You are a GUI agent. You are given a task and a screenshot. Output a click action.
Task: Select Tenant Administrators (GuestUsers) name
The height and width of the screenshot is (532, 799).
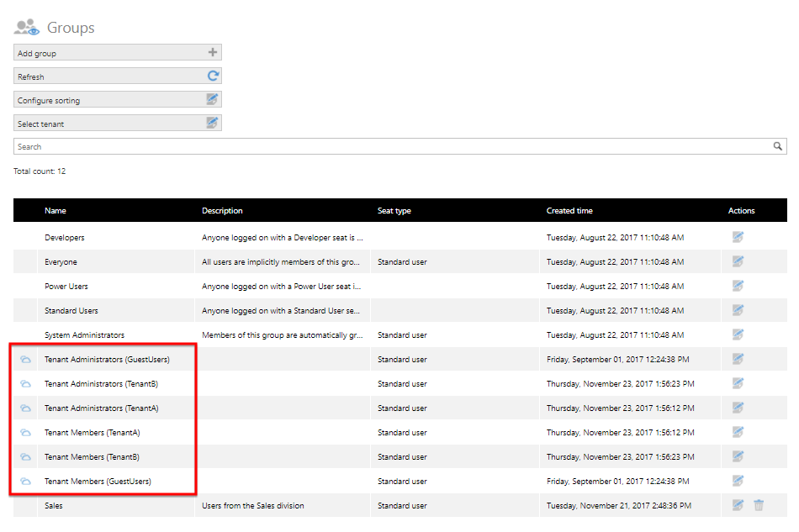click(107, 360)
